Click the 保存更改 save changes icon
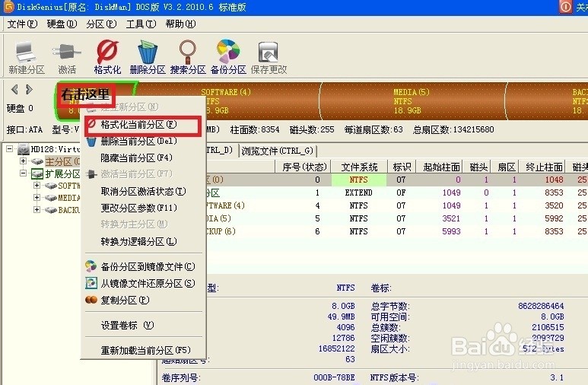Screen dimensions: 588x385 [x=268, y=52]
